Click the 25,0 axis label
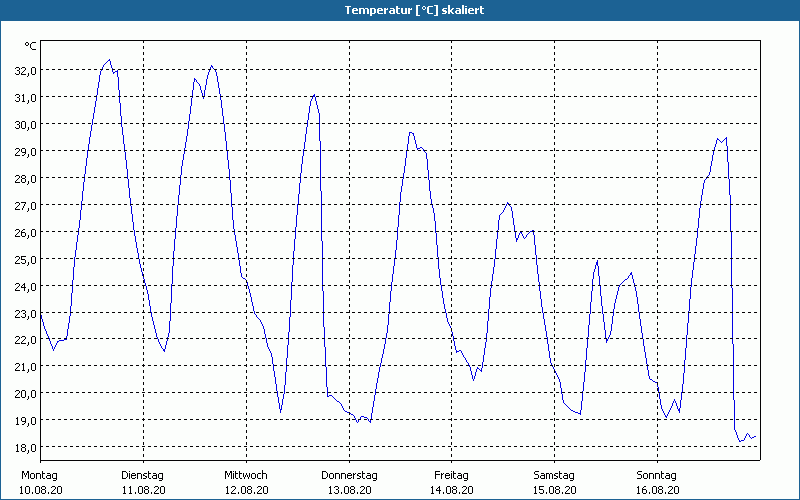The width and height of the screenshot is (800, 500). (26, 260)
